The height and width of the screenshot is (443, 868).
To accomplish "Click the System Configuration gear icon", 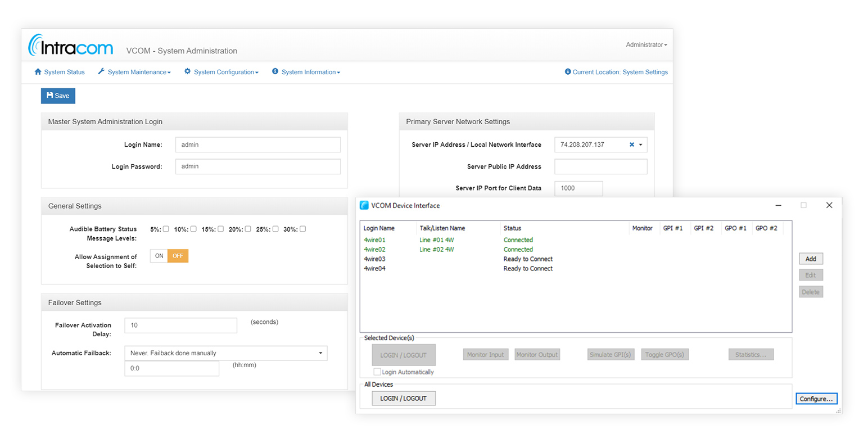I will pos(188,71).
